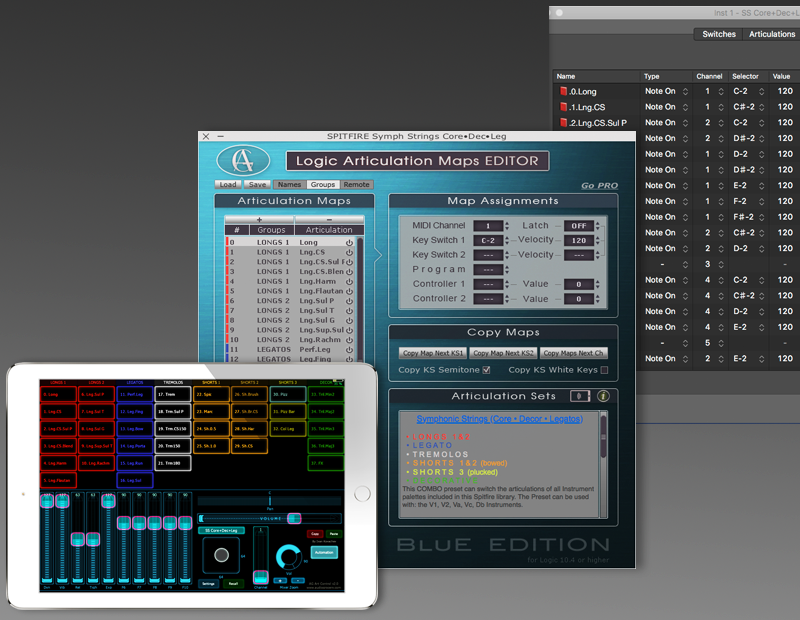This screenshot has width=800, height=620.
Task: Click the Key Switch 1 value field
Action: tap(488, 240)
